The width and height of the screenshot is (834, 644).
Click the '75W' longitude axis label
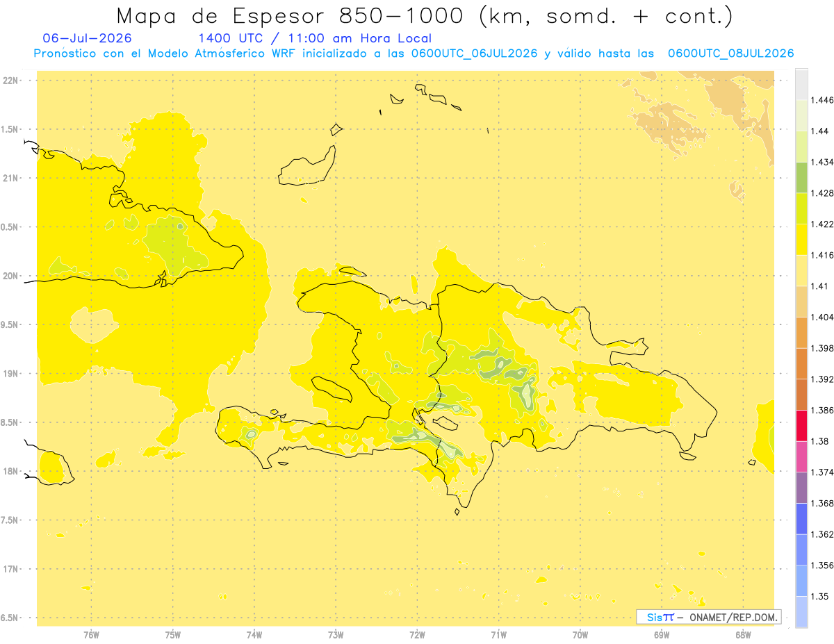coord(172,634)
